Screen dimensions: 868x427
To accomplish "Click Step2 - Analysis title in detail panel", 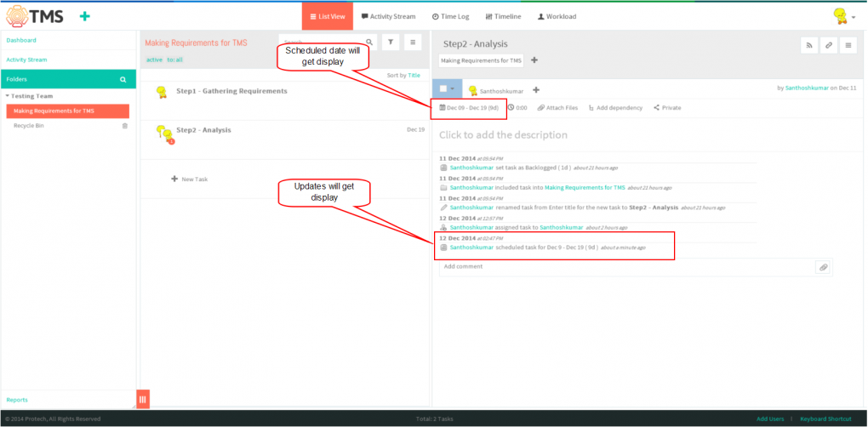I will click(x=476, y=43).
